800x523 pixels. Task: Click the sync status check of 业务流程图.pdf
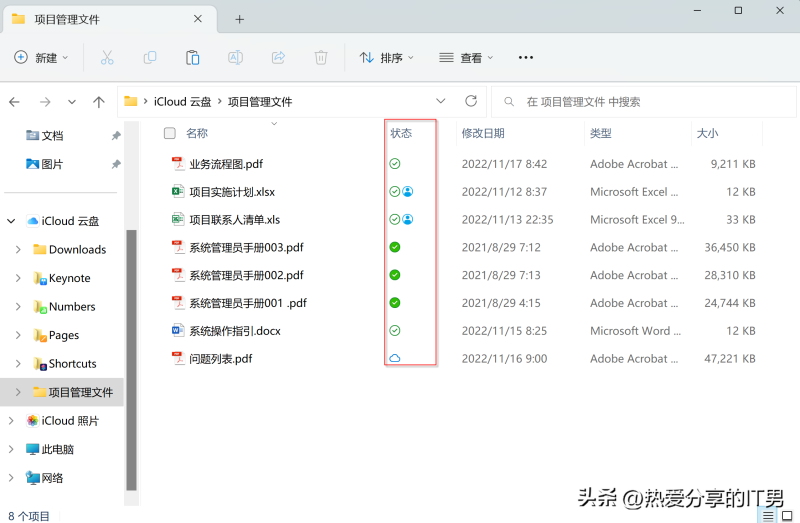point(395,164)
